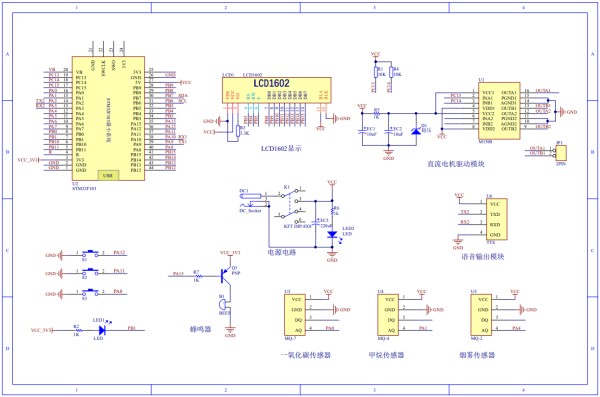Viewport: 600px width, 397px height.
Task: Select the STM32F103 U2 chip body
Action: (108, 118)
